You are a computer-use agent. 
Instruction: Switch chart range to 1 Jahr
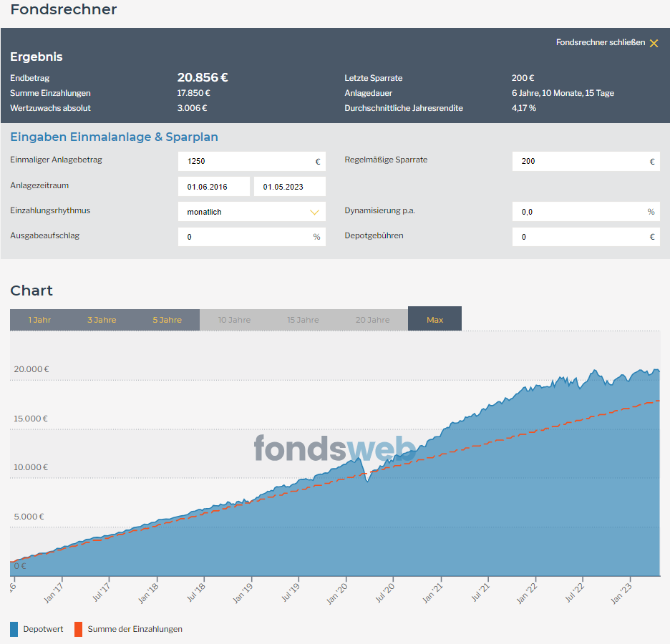[x=39, y=320]
